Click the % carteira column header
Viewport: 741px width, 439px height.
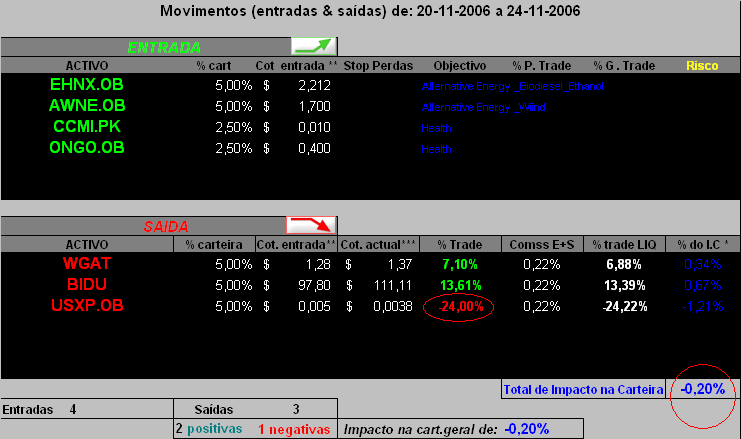pyautogui.click(x=214, y=244)
